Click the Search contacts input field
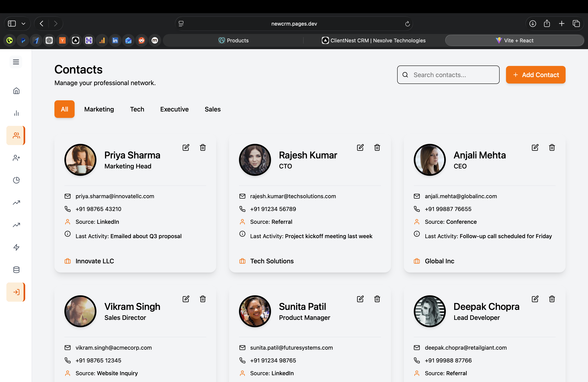Viewport: 588px width, 382px height. coord(448,75)
